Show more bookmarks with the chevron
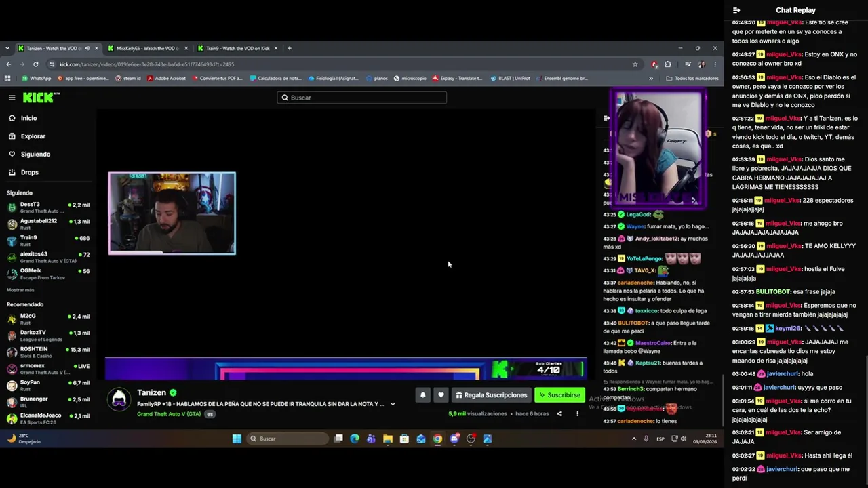The height and width of the screenshot is (488, 868). pos(651,79)
